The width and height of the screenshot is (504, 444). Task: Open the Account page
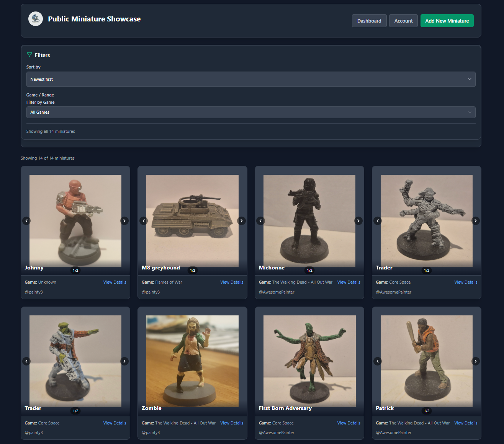pos(403,21)
